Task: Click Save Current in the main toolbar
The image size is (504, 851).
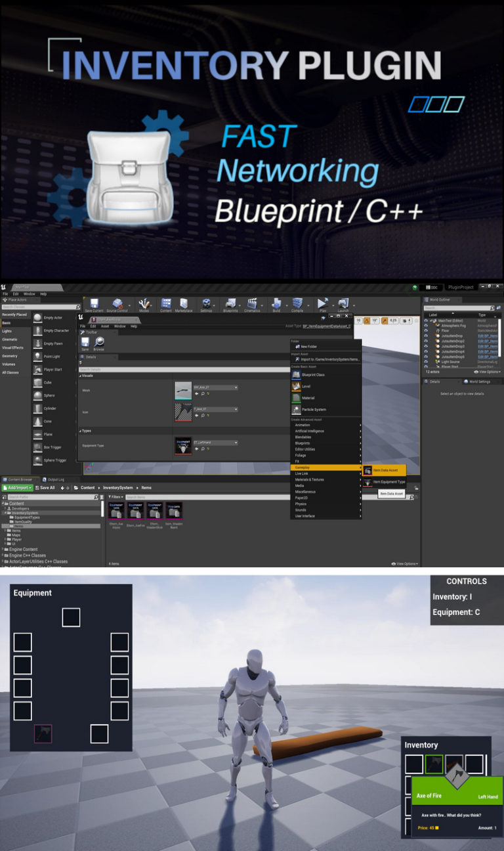Action: point(94,305)
